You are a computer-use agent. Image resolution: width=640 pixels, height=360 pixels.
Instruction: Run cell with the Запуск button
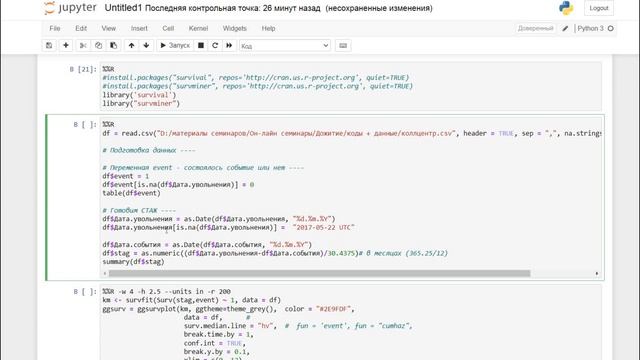[x=175, y=45]
